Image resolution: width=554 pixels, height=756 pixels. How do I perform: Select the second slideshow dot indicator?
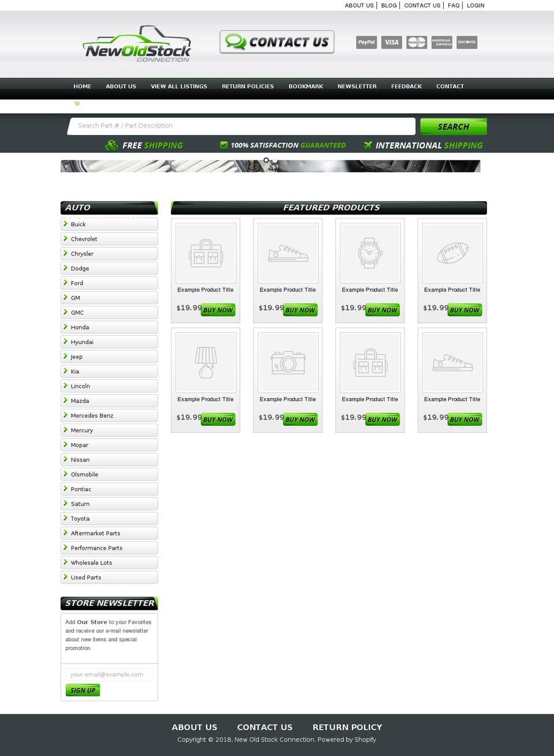275,160
